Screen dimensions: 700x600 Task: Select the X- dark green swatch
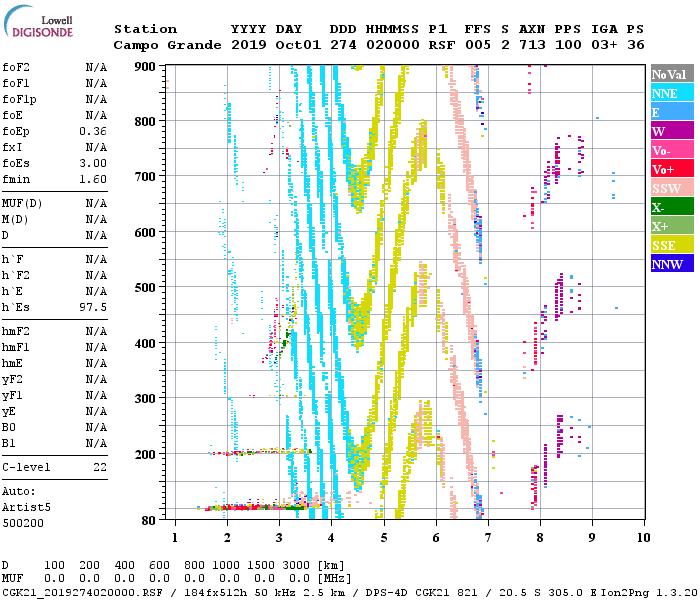[x=672, y=207]
